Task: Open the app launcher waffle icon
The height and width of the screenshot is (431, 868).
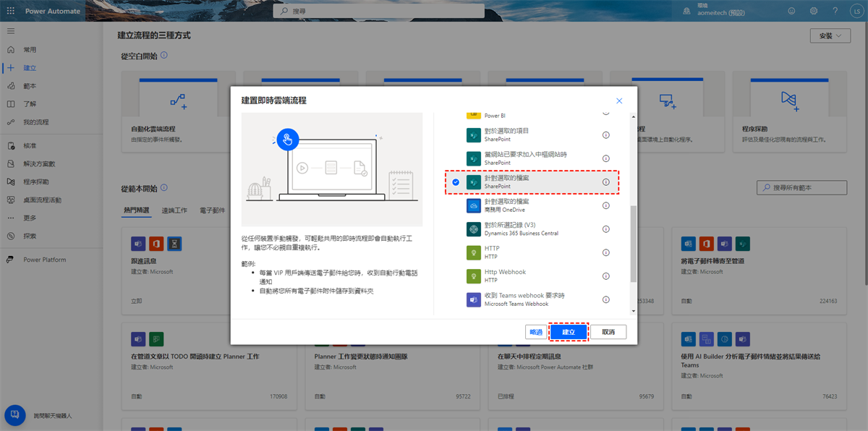Action: [10, 11]
